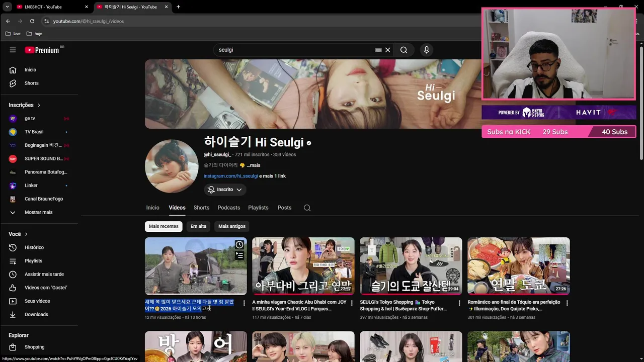Switch to the Posts channel tab

pos(284,208)
